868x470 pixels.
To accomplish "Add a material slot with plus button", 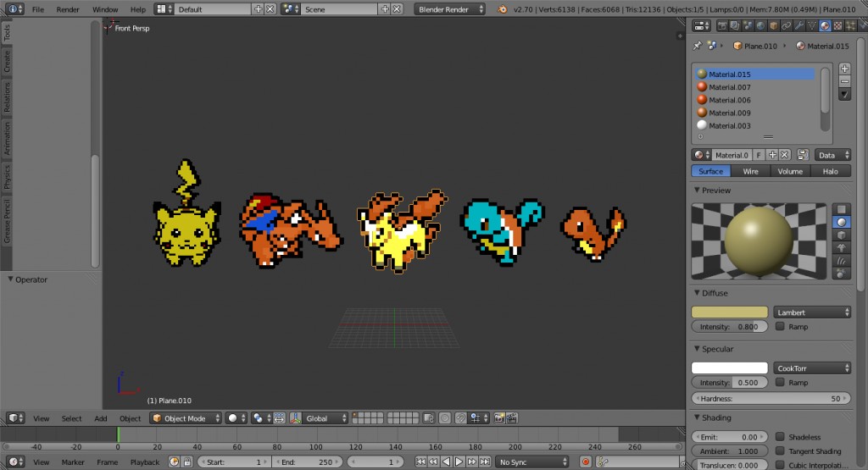I will (x=844, y=69).
